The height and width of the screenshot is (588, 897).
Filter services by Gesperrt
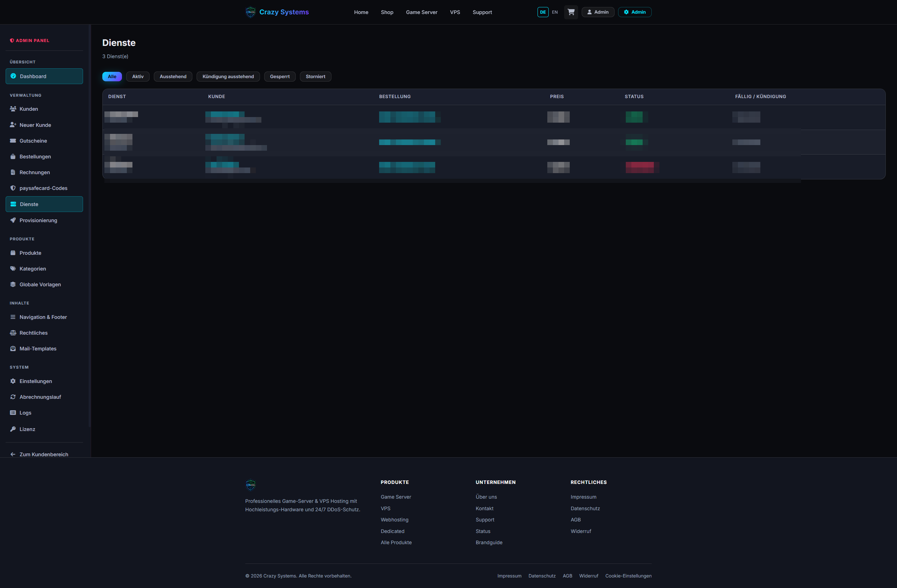point(280,76)
